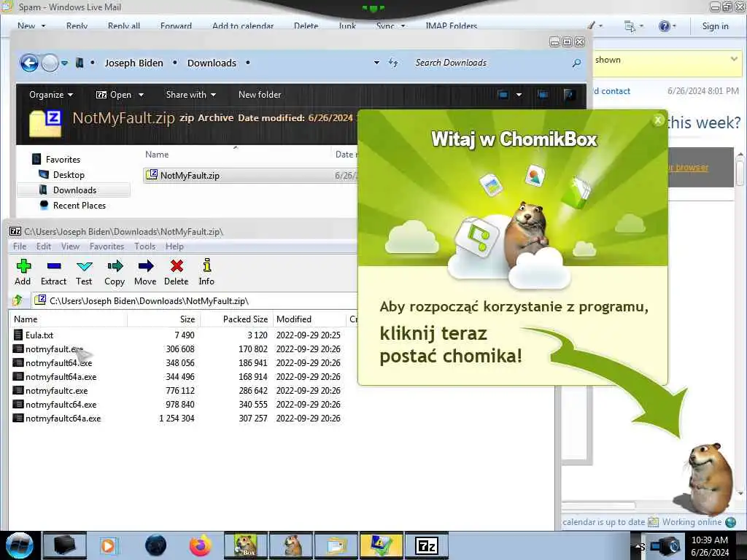
Task: Click the 7-Zip Delete button
Action: 177,273
